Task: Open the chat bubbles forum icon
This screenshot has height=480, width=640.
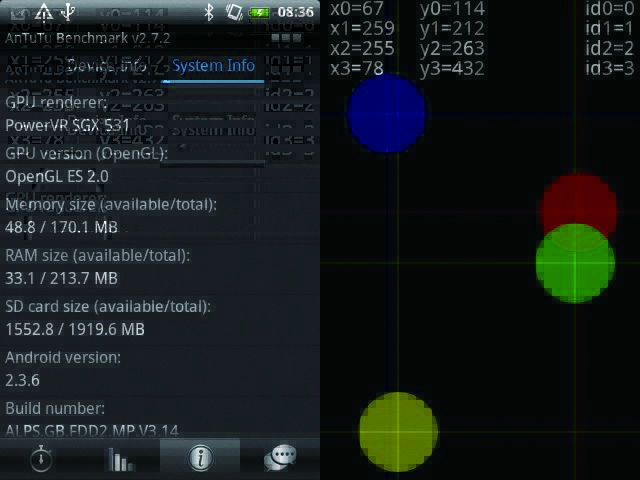Action: (280, 458)
